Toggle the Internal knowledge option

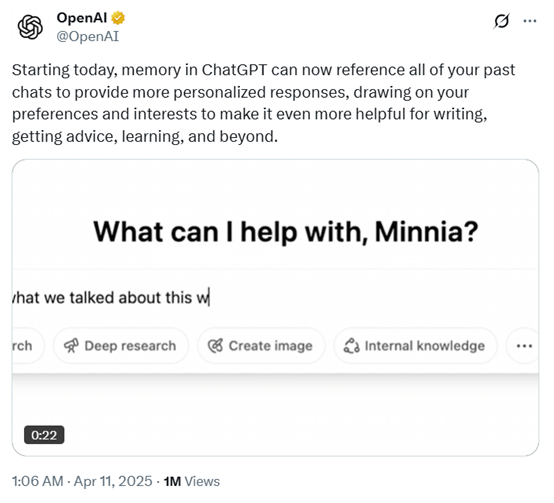click(415, 345)
